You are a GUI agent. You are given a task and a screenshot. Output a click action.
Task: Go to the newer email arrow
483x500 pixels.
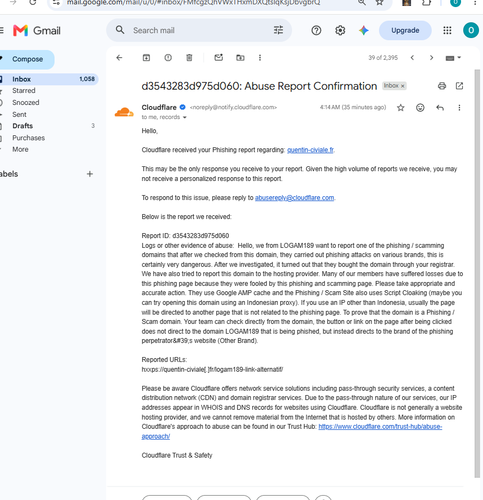pyautogui.click(x=412, y=58)
